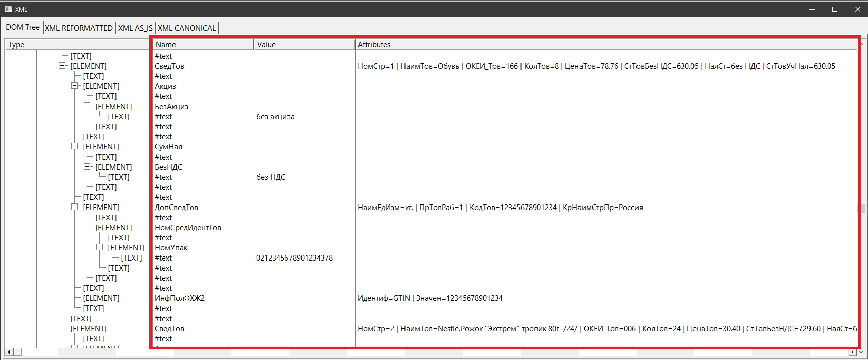Collapse the first СведТов element node

tap(62, 66)
